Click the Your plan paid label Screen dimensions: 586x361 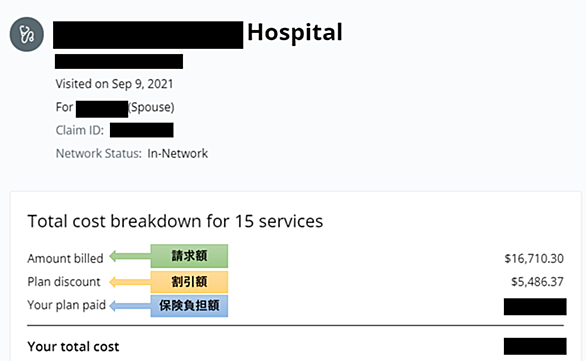tap(67, 305)
